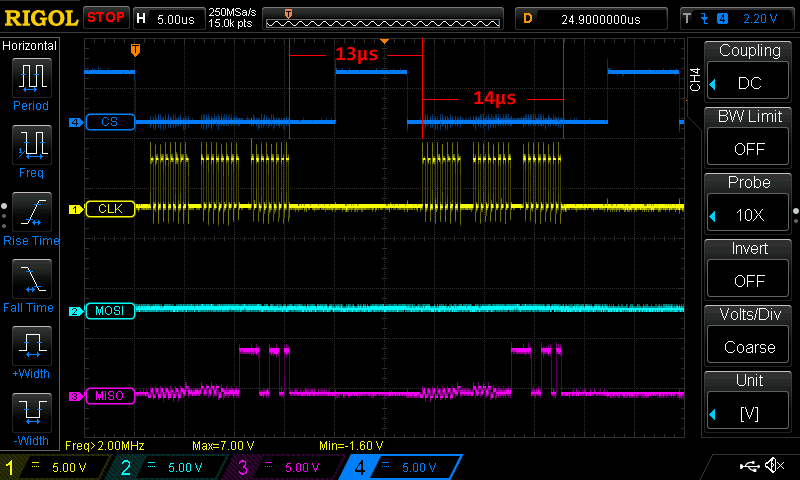
Task: Click the orange trigger position marker T
Action: [135, 49]
